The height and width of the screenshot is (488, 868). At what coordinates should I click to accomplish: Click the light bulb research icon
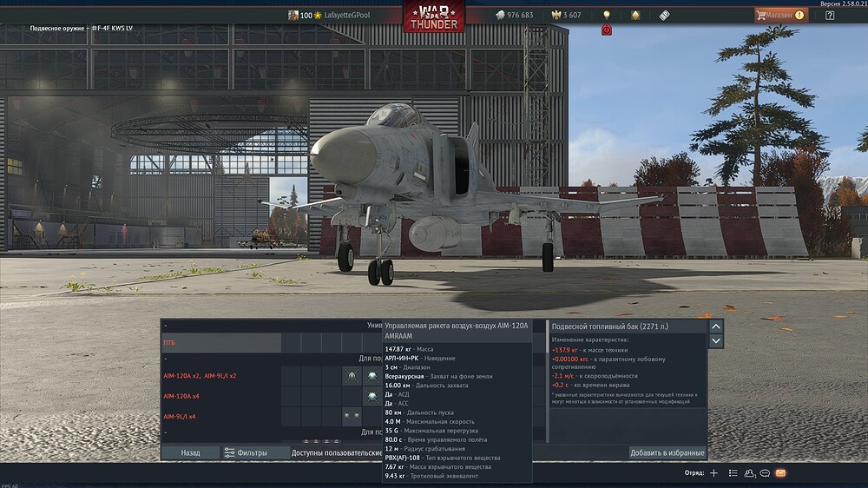click(607, 15)
